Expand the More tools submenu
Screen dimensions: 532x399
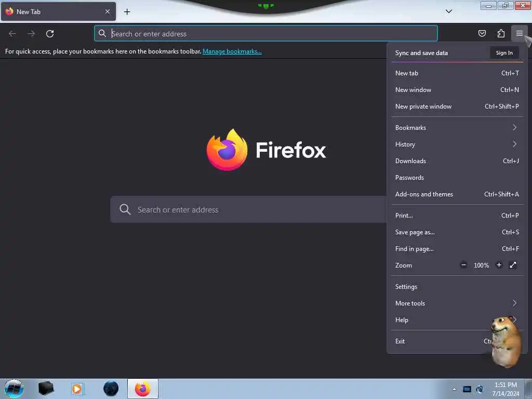click(457, 303)
